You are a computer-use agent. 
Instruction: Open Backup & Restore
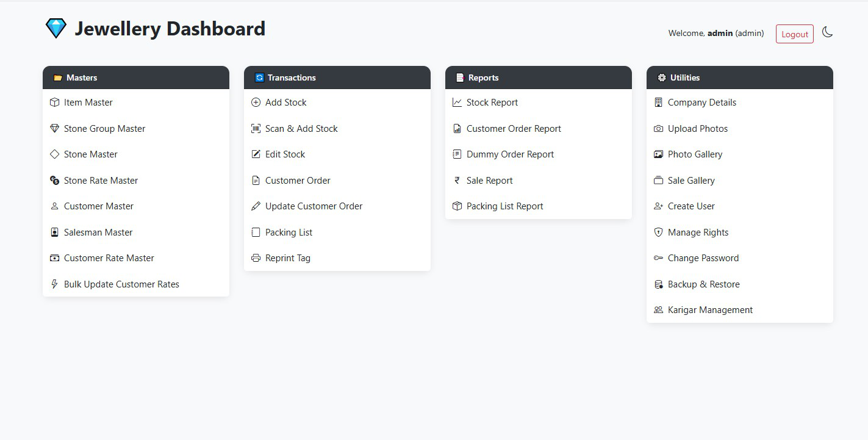703,284
